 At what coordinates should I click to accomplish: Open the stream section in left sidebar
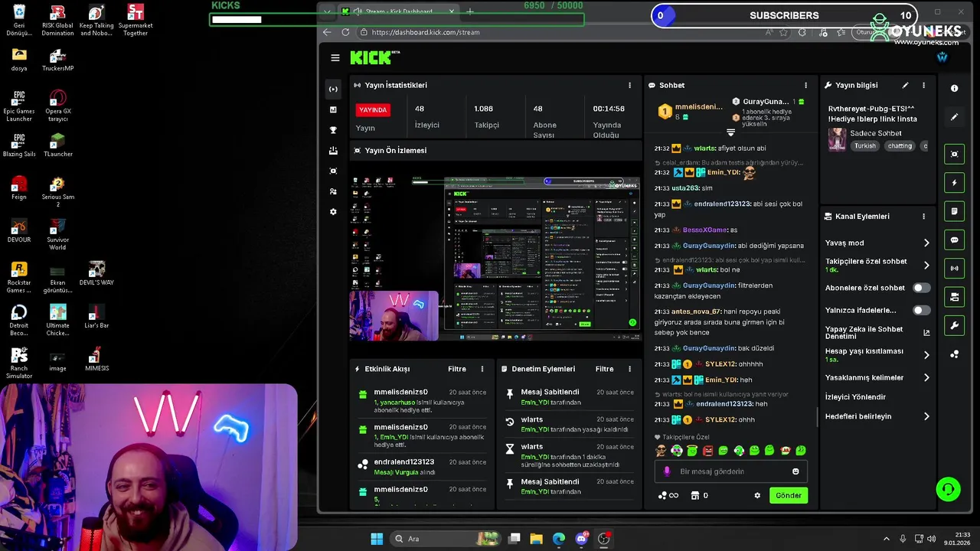tap(333, 90)
